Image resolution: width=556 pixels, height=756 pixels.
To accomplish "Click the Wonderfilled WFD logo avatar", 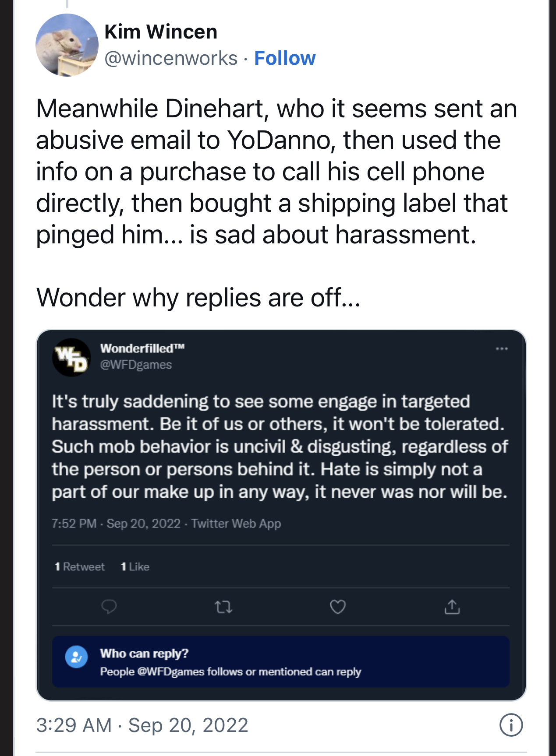I will (x=71, y=357).
